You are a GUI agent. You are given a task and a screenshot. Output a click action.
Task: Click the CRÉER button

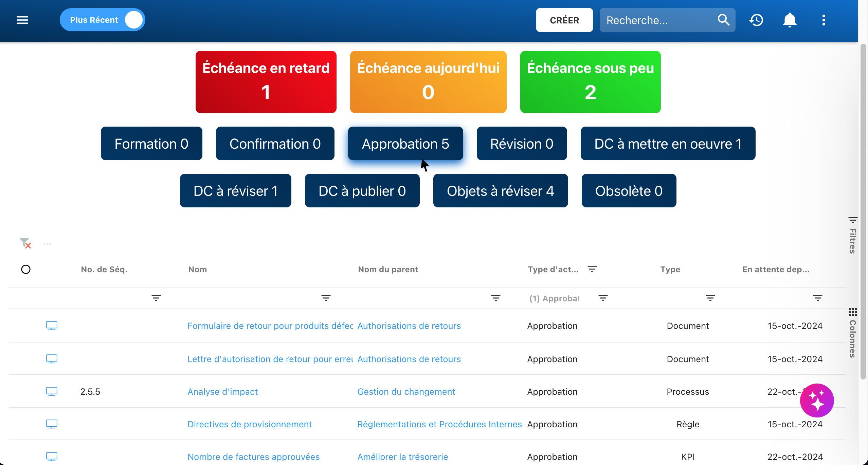tap(564, 20)
